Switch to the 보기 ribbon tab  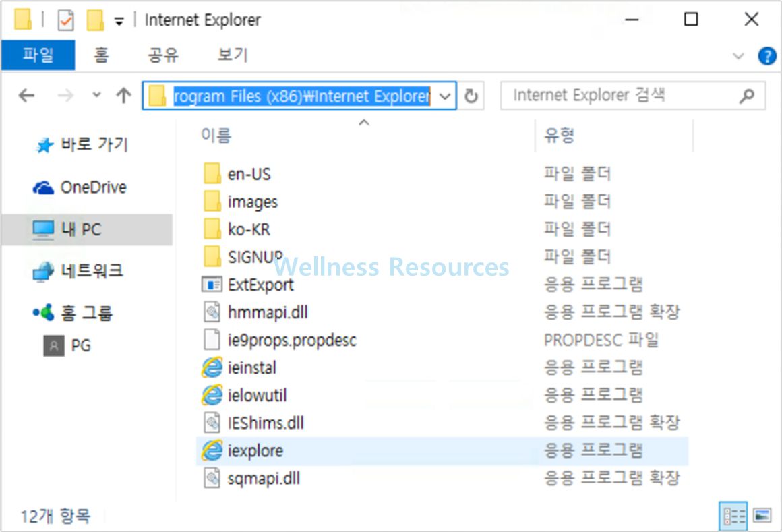pos(233,55)
